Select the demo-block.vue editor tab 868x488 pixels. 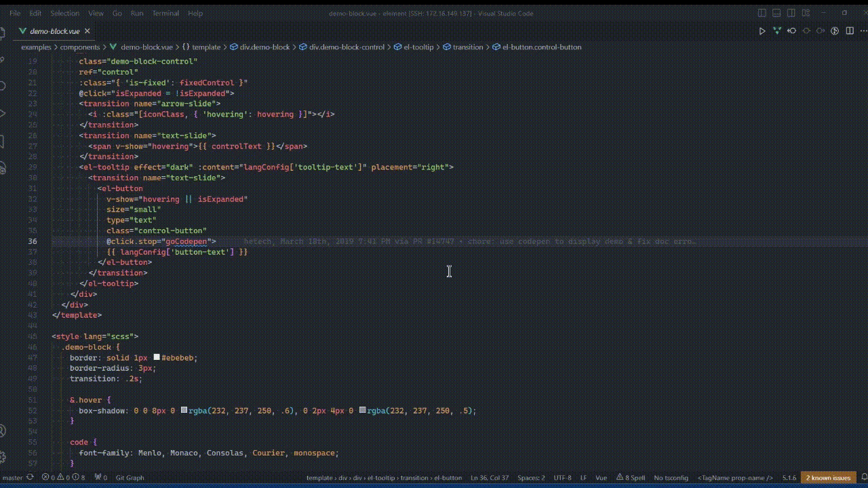54,30
